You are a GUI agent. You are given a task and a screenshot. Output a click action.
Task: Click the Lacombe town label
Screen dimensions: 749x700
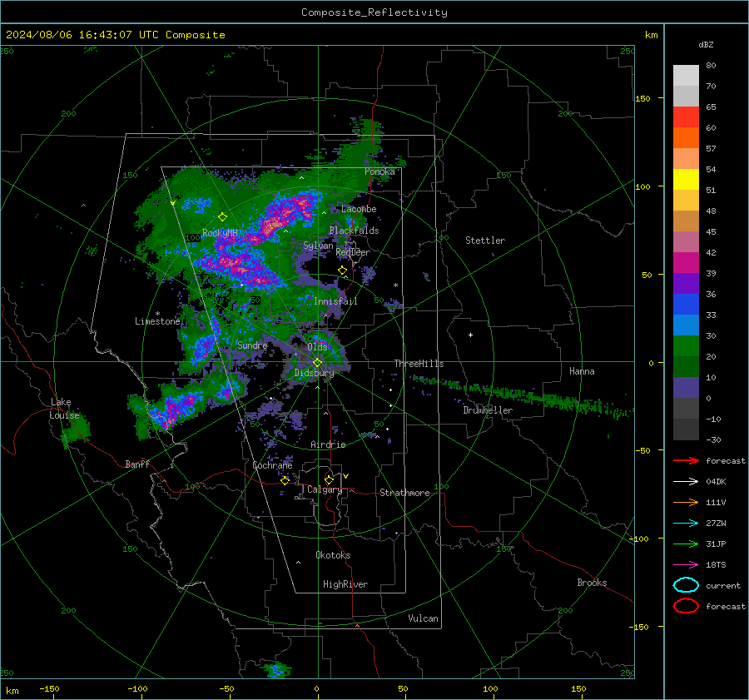(x=359, y=209)
